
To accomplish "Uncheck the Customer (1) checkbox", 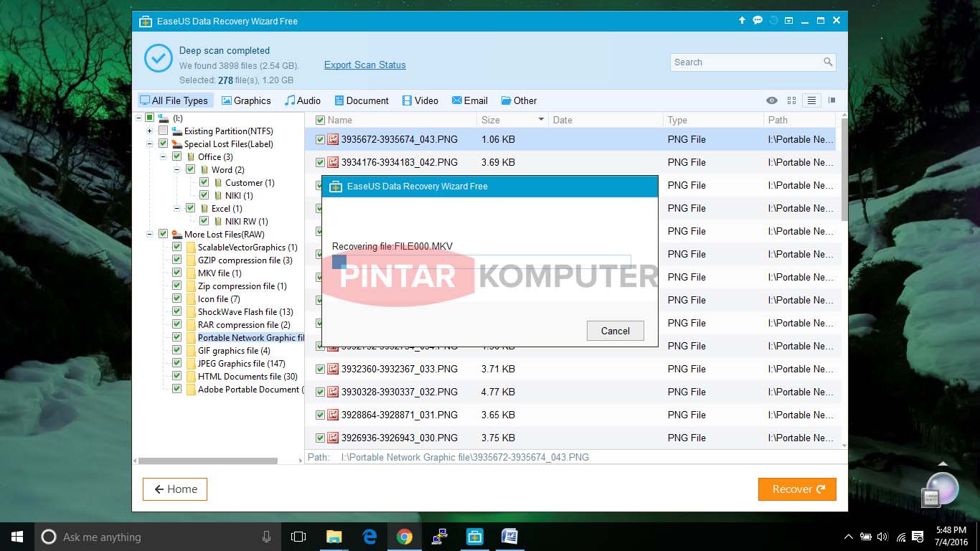I will pyautogui.click(x=204, y=183).
